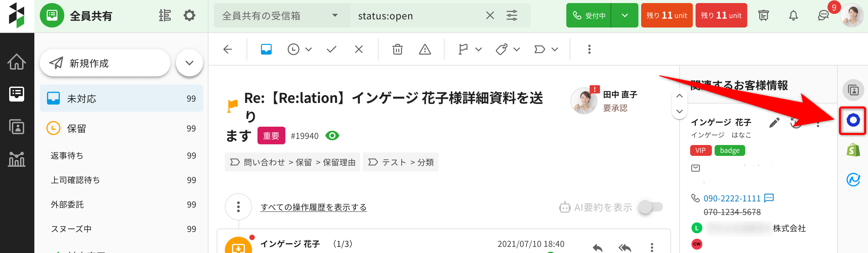Viewport: 868px width, 253px height.
Task: Click the blue circle integration icon
Action: coord(853,120)
